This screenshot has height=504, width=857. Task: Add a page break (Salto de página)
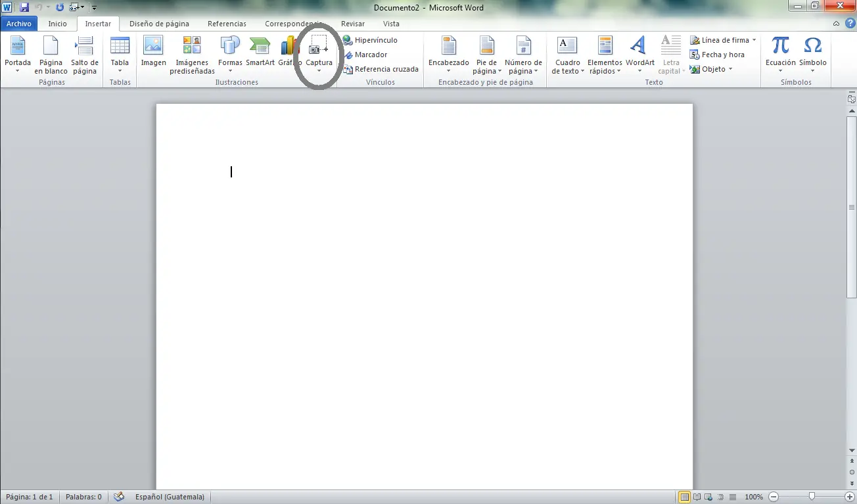point(85,55)
